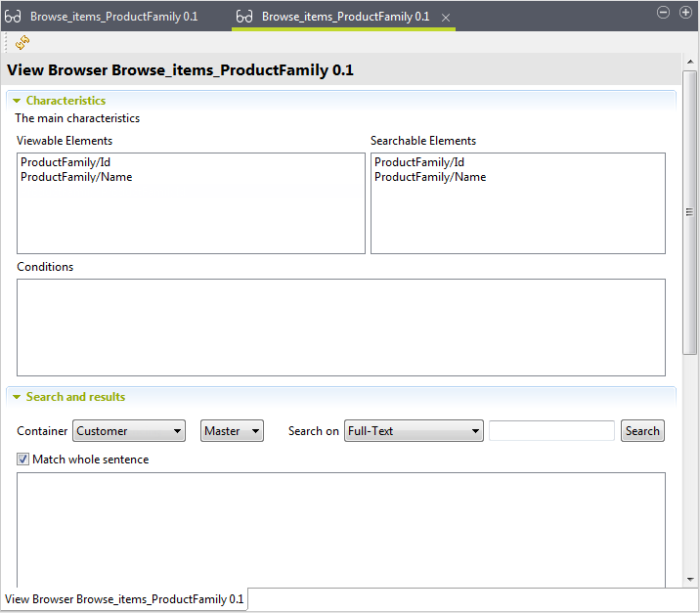Select ProductFamily/Id in Viewable Elements
This screenshot has height=613, width=700.
click(x=59, y=162)
